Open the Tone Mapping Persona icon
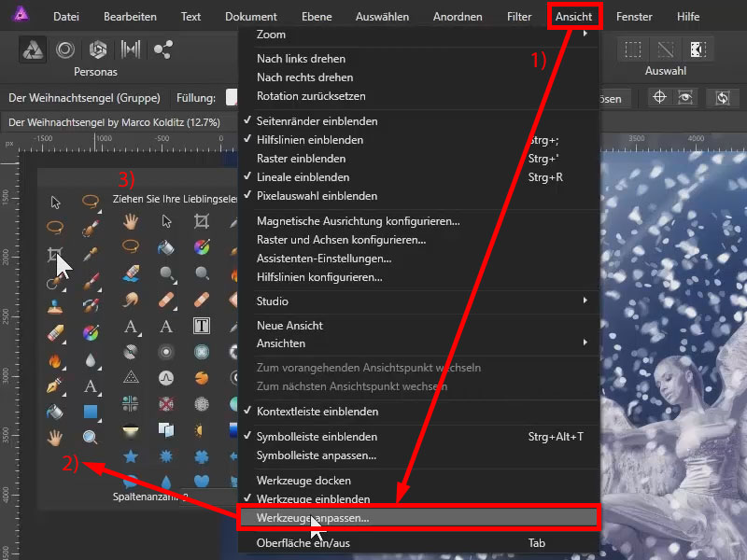Screen dimensions: 747x560 tap(131, 49)
